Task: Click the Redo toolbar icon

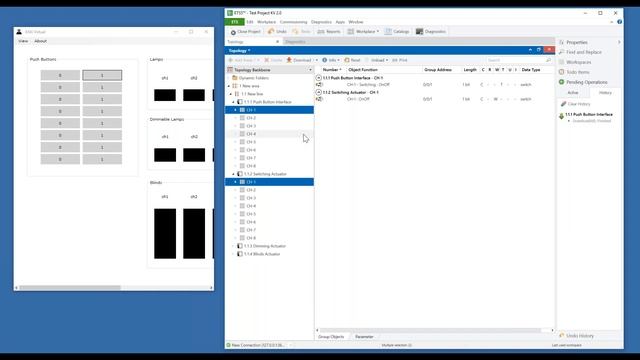Action: pos(296,31)
